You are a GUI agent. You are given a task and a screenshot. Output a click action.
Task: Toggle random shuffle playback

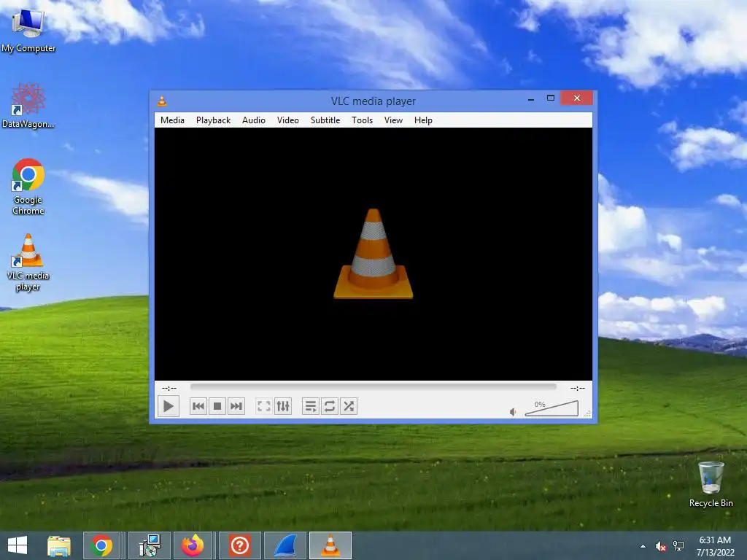coord(349,406)
